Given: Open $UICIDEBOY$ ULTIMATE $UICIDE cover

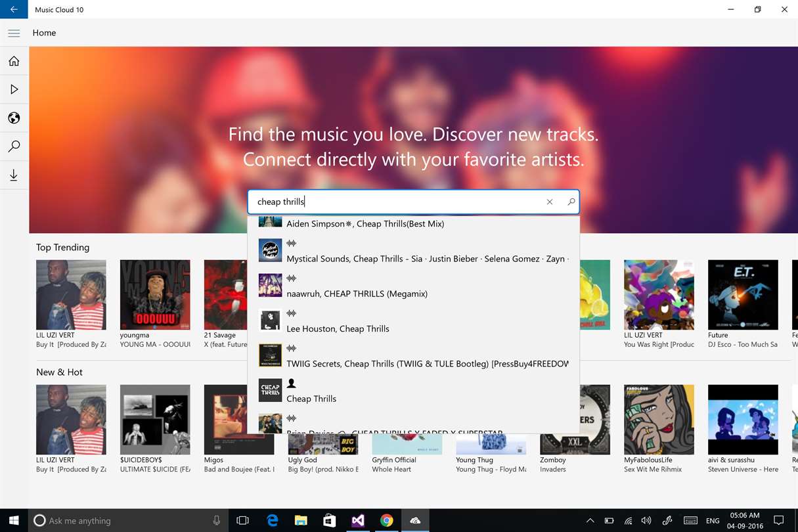Looking at the screenshot, I should coord(155,420).
